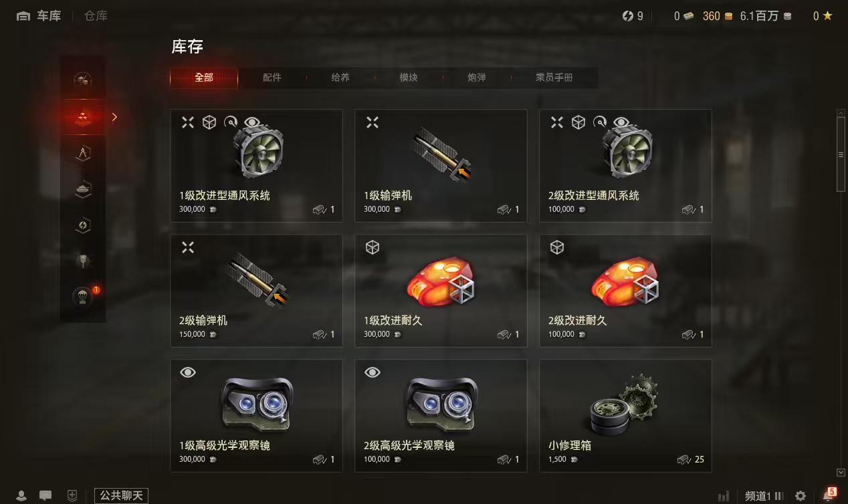Screen dimensions: 848x504
Task: Switch to the 炮弹 tab
Action: pyautogui.click(x=477, y=78)
